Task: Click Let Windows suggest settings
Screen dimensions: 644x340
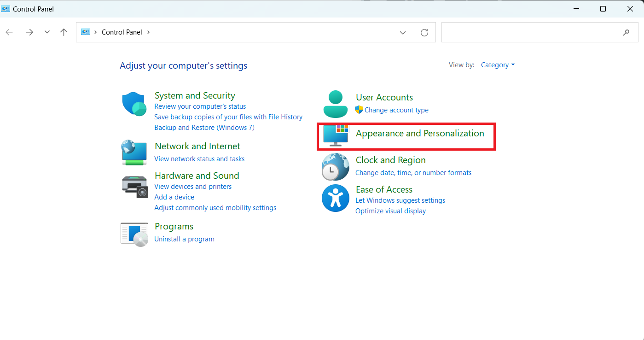Action: click(400, 200)
